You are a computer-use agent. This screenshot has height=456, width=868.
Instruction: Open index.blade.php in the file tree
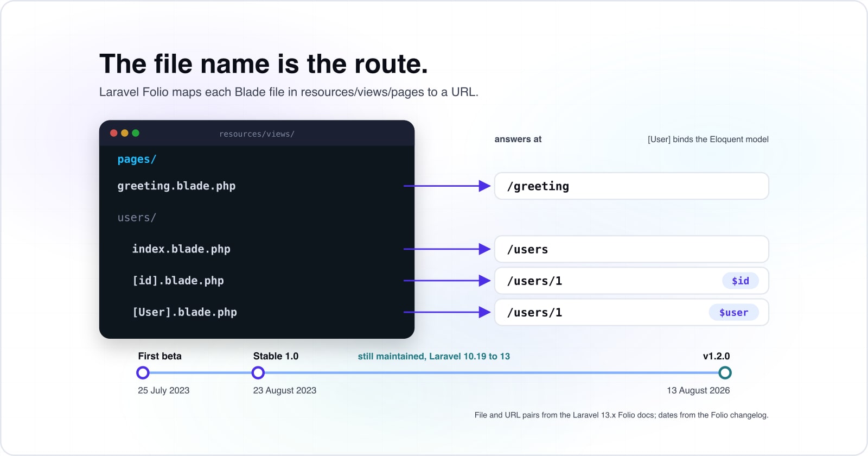[181, 249]
